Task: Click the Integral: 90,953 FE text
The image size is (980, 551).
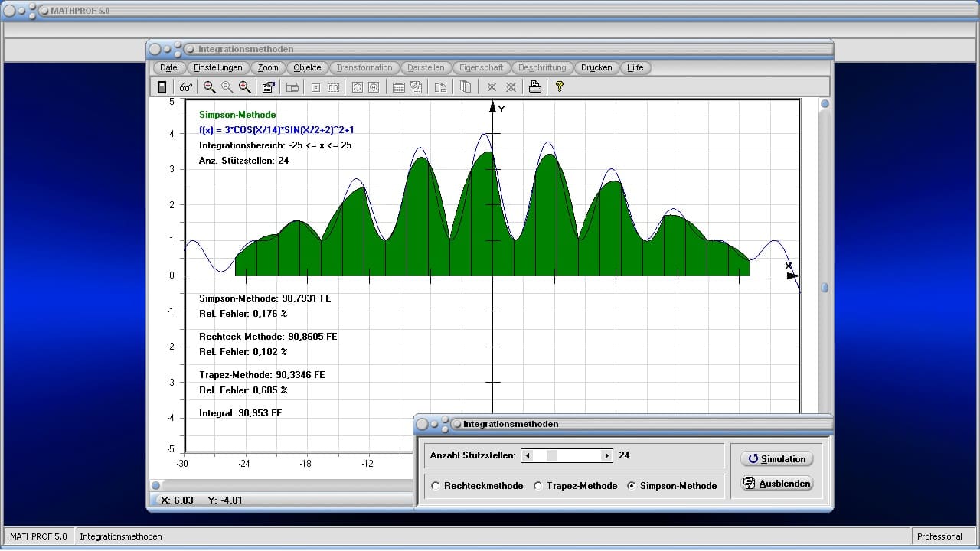Action: coord(240,413)
